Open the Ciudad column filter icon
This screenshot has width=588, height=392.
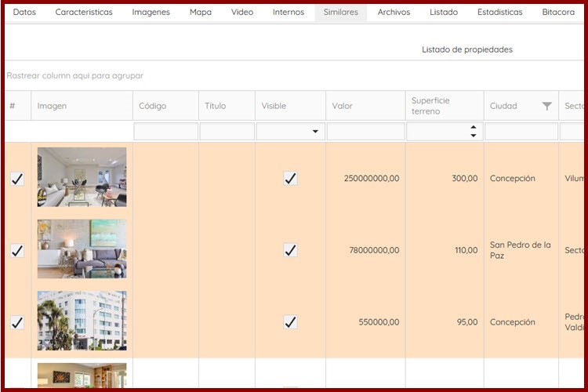[546, 106]
